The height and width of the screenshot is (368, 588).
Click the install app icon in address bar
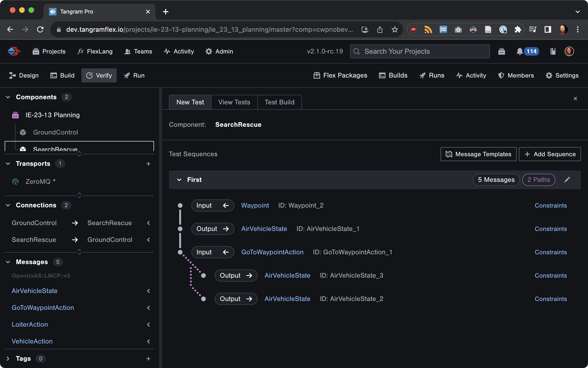(x=365, y=29)
